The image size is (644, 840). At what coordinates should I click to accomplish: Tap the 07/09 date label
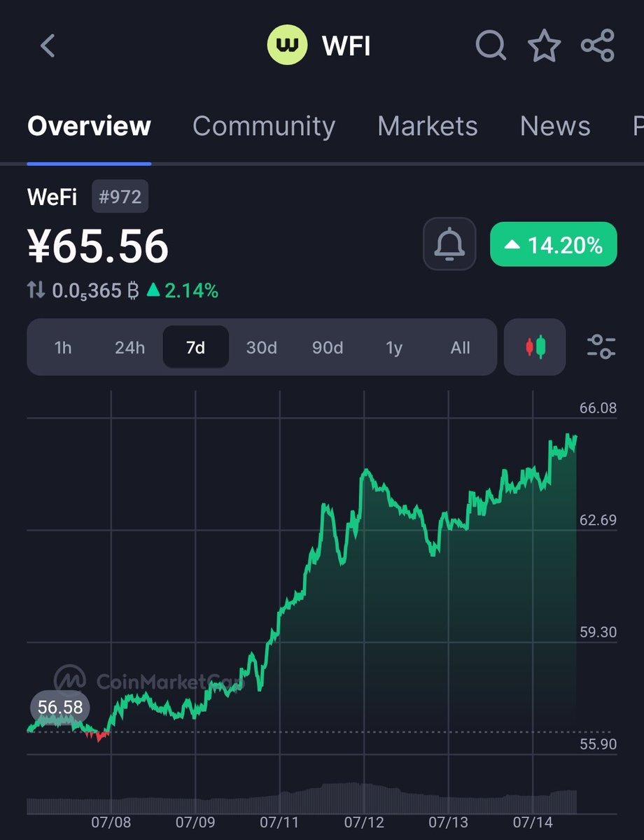195,822
